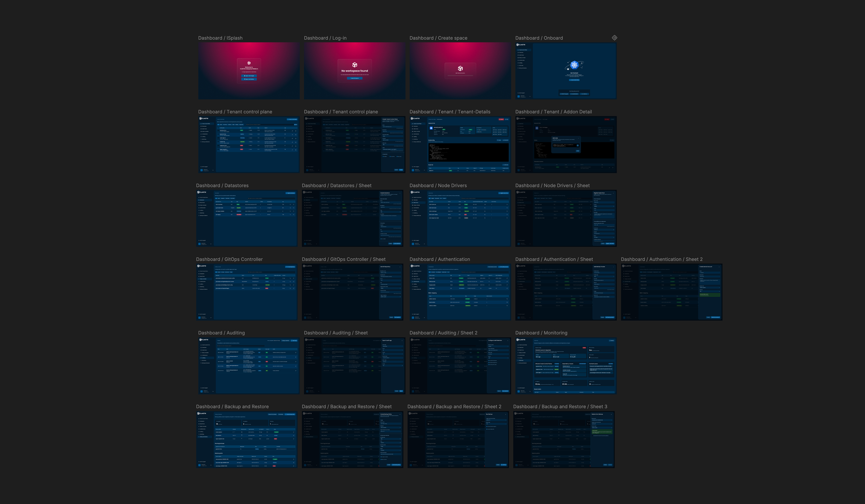
Task: Click the Addon Detail frame thumbnail
Action: [x=566, y=144]
